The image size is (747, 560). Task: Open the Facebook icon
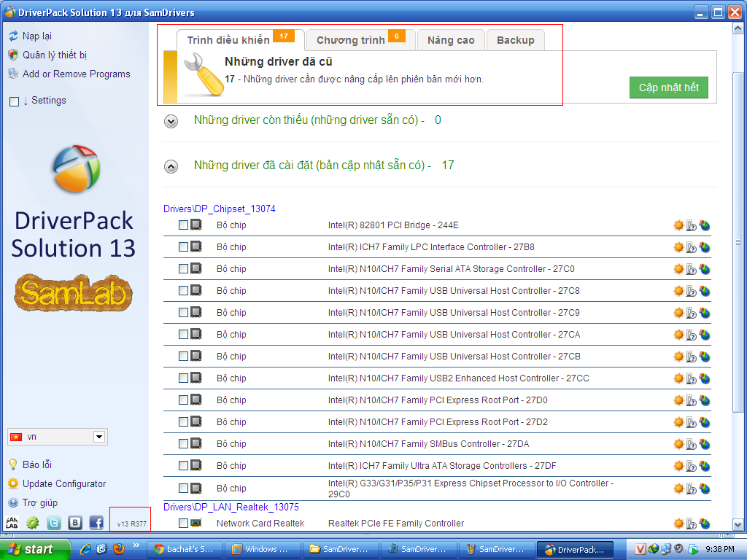pos(96,523)
